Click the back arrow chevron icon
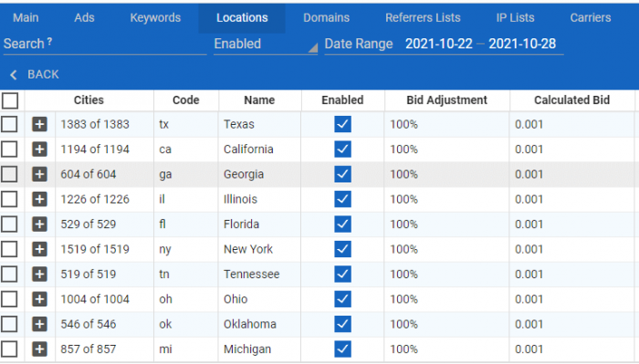The image size is (639, 364). (x=14, y=75)
